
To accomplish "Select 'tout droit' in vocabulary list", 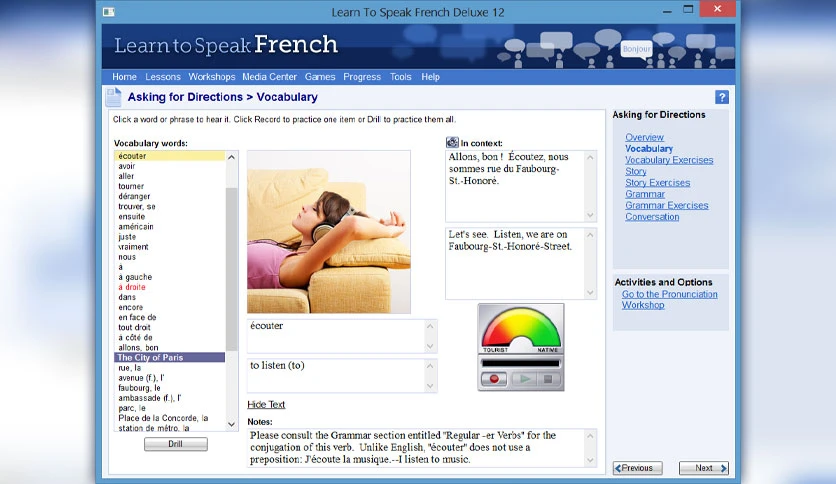I will (x=170, y=327).
